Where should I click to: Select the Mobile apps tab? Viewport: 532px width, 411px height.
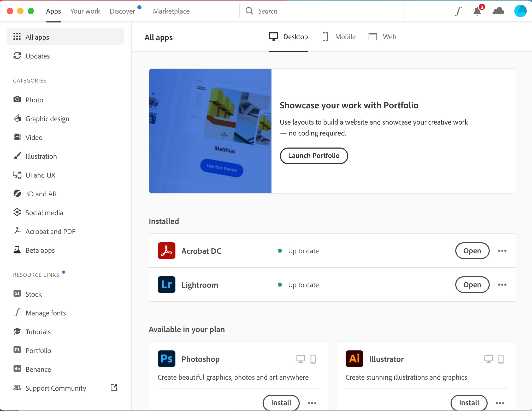(x=339, y=37)
